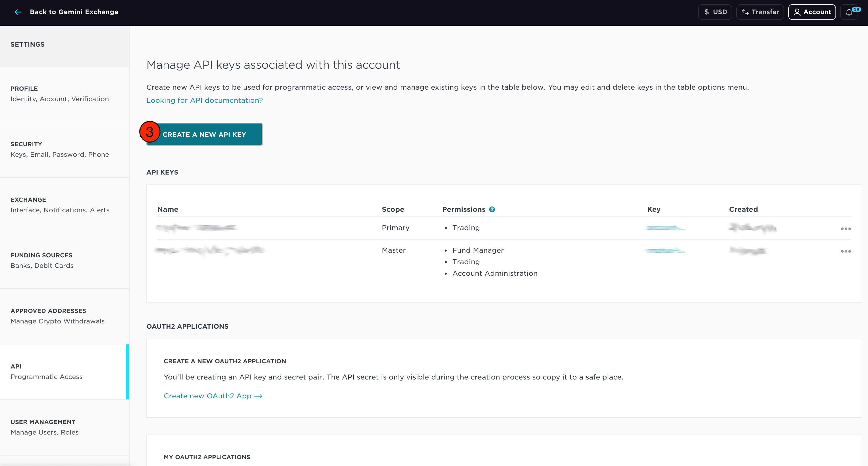The height and width of the screenshot is (466, 868).
Task: Open Exchange settings section
Action: pos(64,205)
